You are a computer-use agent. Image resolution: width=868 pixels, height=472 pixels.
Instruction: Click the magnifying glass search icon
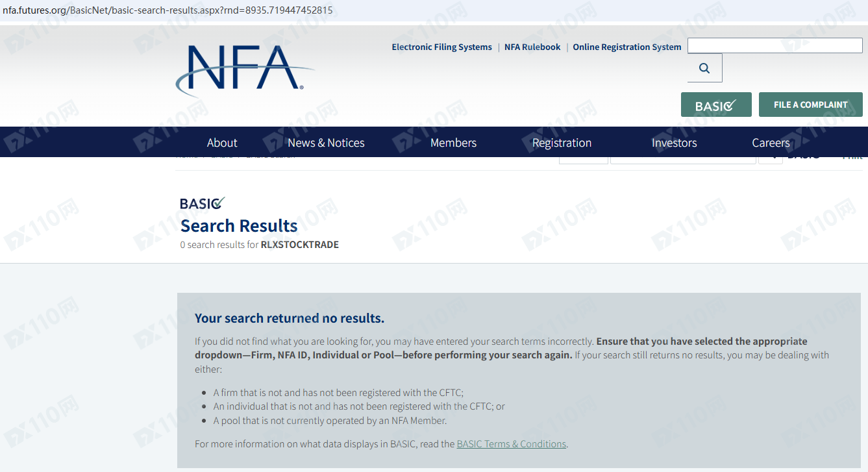tap(704, 68)
